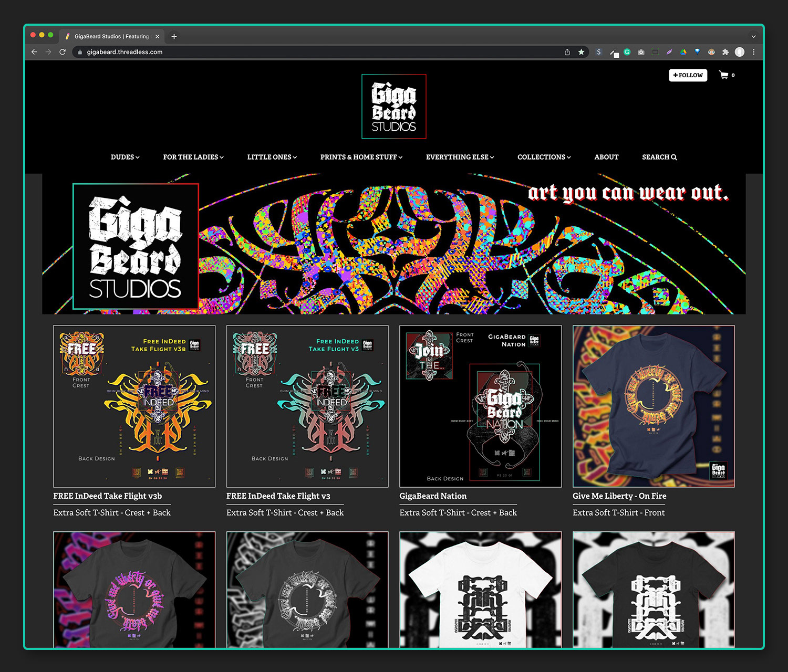This screenshot has width=788, height=672.
Task: Open the purple feather extension
Action: click(669, 52)
